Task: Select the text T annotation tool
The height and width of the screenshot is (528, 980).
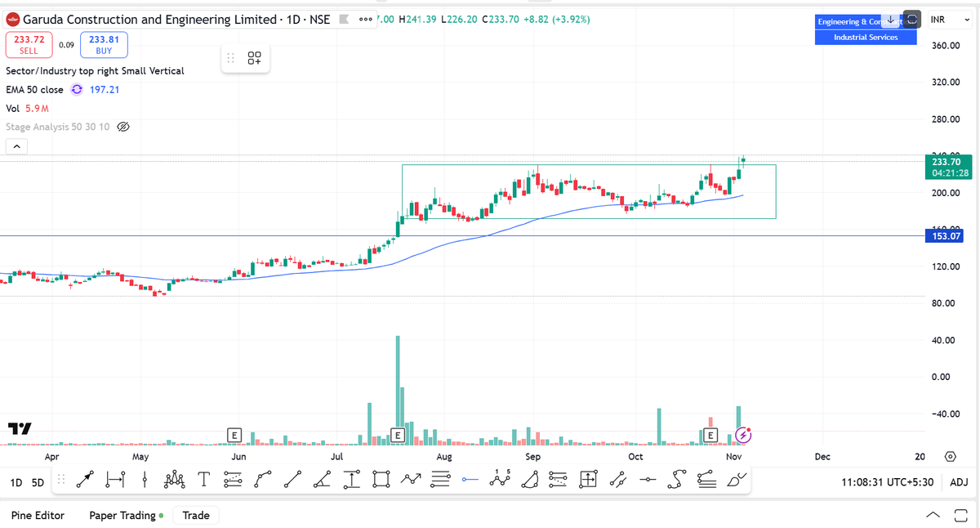Action: click(203, 480)
